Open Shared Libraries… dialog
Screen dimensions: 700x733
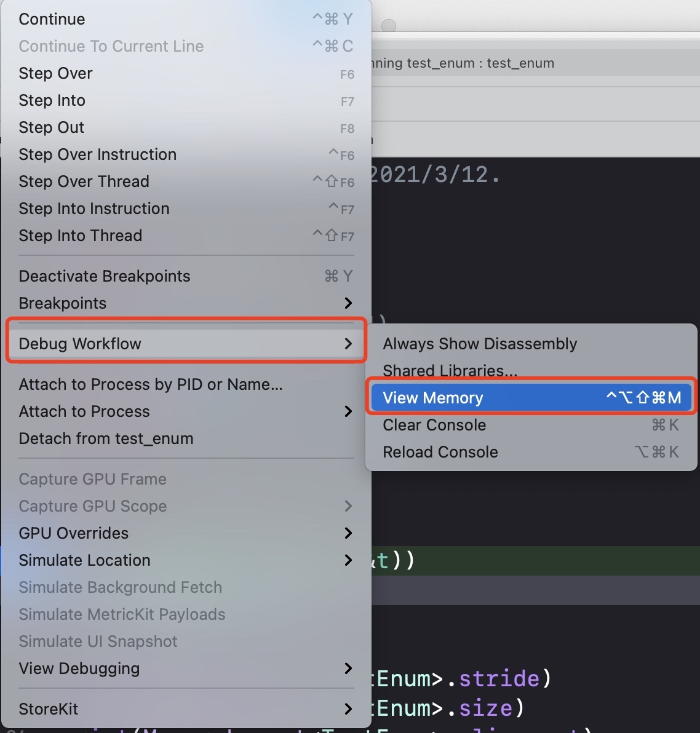(531, 371)
